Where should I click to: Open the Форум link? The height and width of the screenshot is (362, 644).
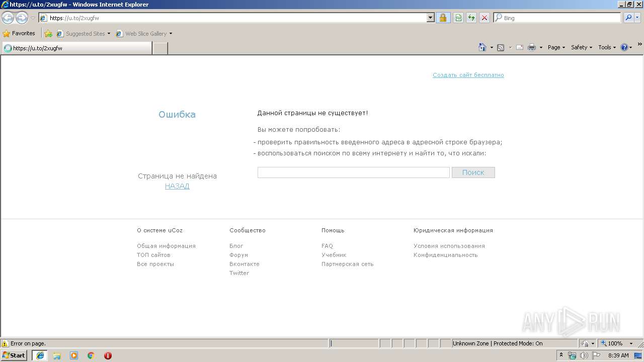238,255
